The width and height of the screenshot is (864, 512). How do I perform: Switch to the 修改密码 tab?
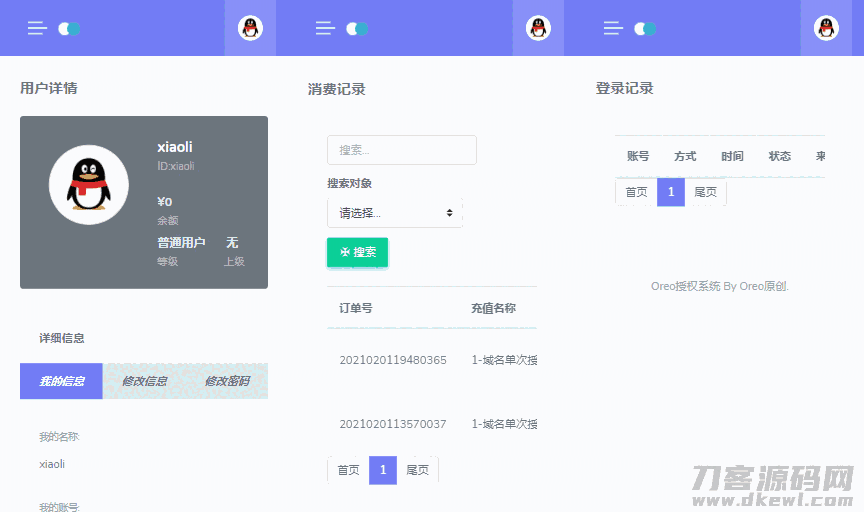tap(227, 381)
